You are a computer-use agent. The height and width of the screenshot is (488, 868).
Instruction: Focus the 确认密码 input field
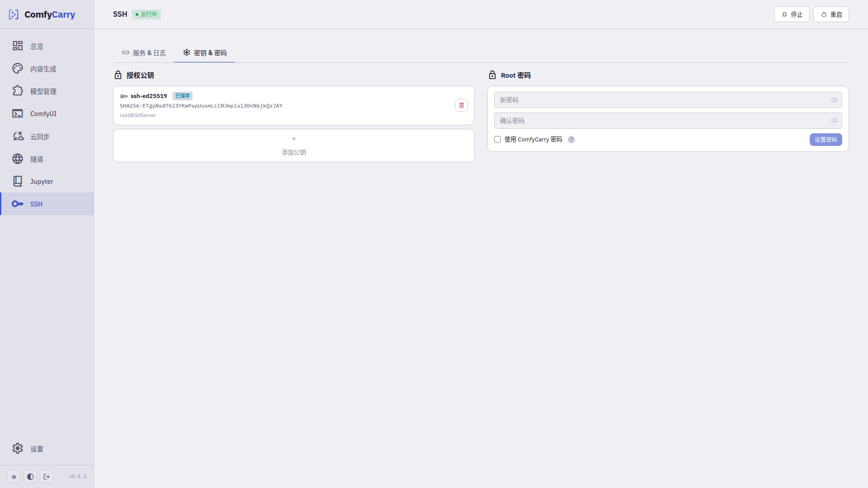[668, 121]
